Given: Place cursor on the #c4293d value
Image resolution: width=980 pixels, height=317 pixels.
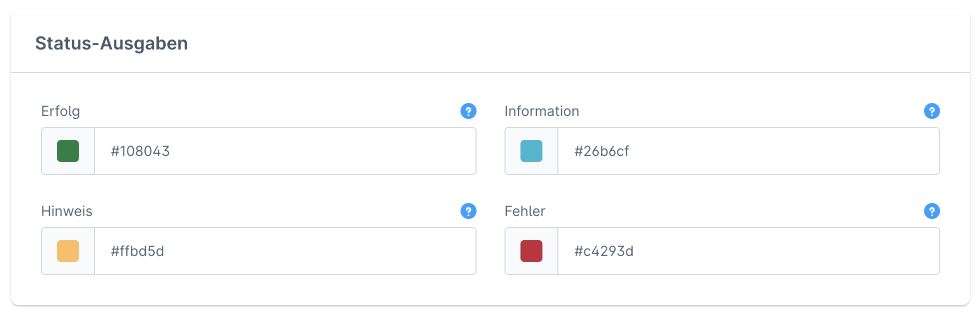Looking at the screenshot, I should (603, 251).
